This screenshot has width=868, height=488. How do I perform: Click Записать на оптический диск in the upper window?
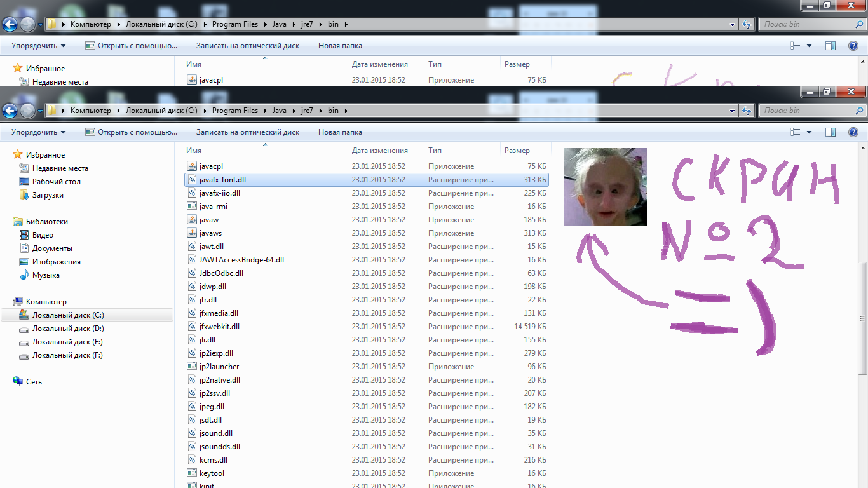[248, 46]
